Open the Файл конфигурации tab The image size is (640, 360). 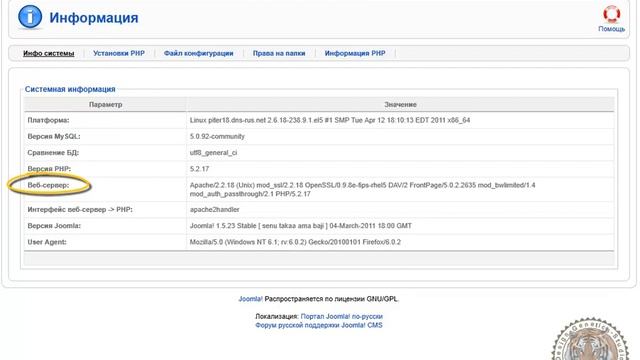tap(198, 53)
